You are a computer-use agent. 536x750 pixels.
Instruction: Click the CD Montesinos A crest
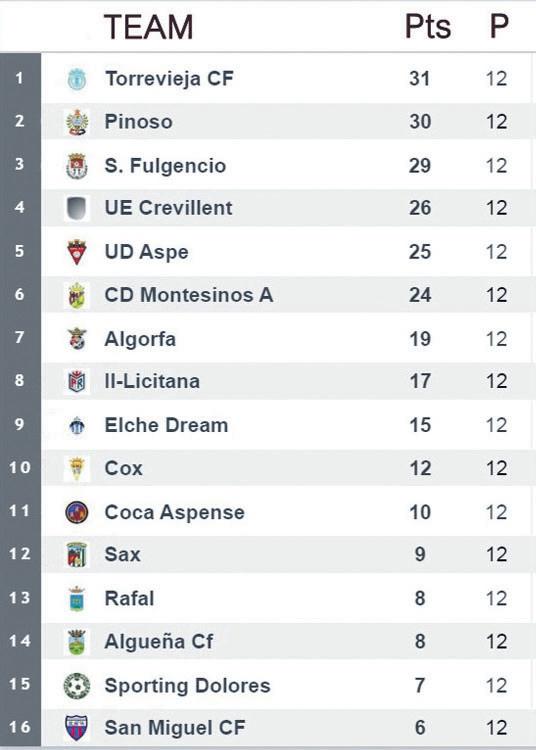[77, 295]
